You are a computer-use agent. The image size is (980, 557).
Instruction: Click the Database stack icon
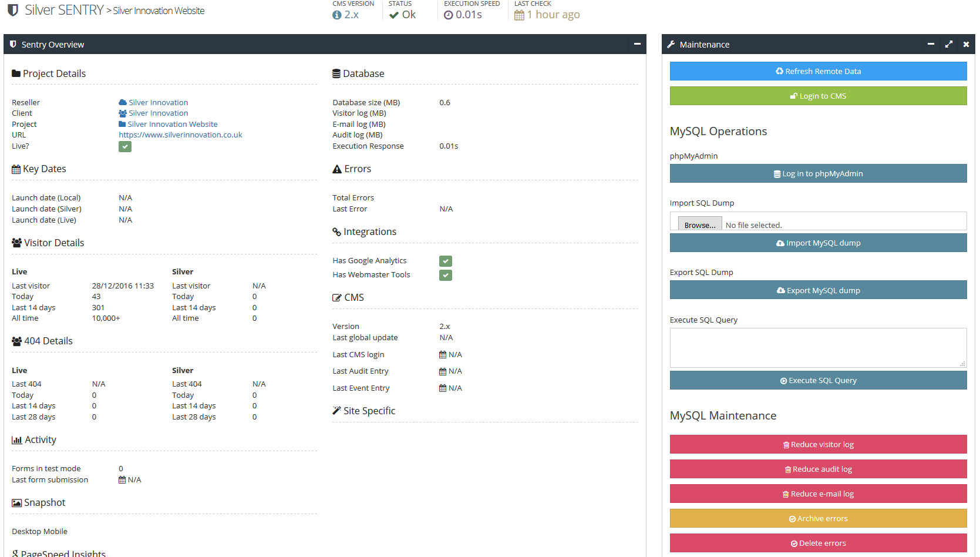[x=336, y=73]
